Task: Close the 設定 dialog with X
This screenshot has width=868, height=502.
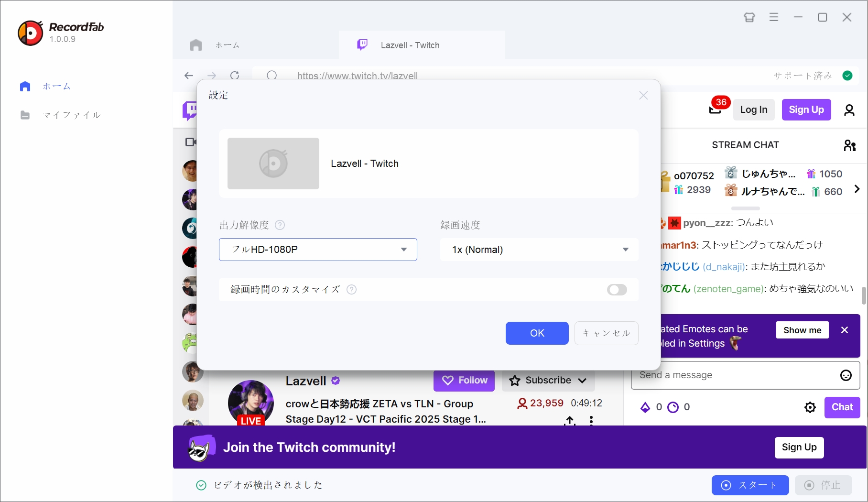Action: (643, 95)
